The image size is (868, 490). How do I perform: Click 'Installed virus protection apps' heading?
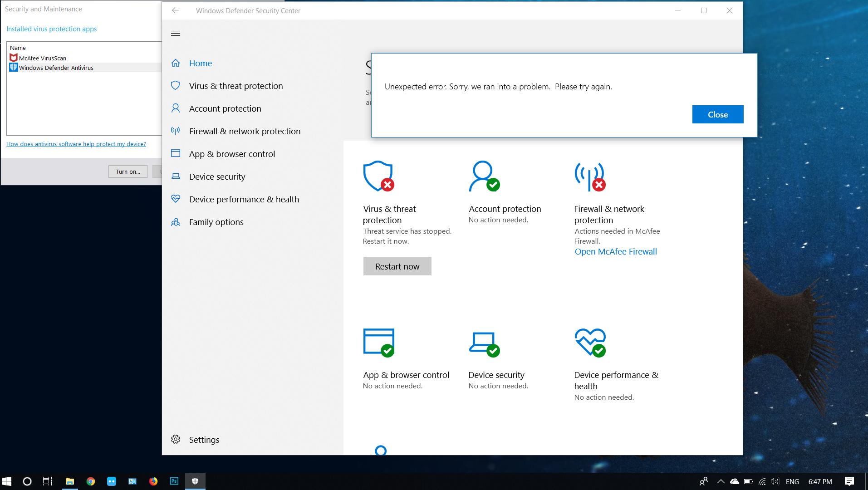[x=52, y=29]
